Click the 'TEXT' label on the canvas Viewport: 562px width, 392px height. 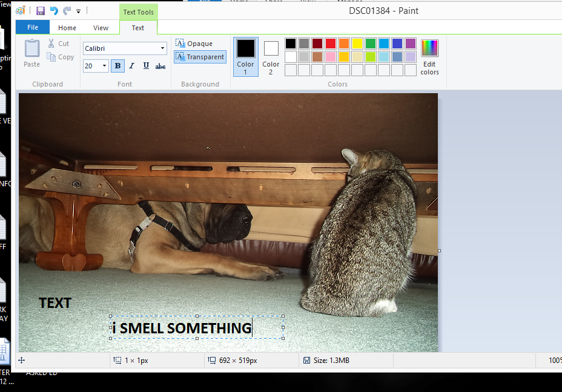click(55, 303)
